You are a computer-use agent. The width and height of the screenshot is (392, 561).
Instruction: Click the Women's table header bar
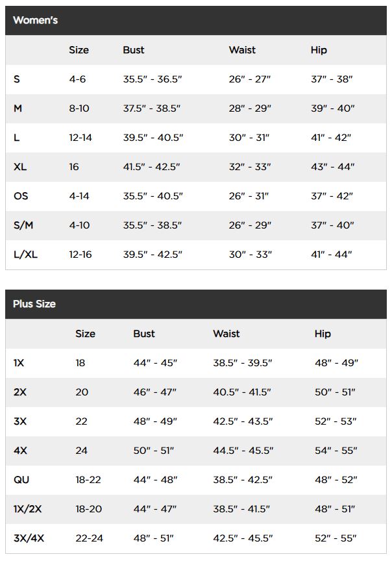click(x=195, y=20)
